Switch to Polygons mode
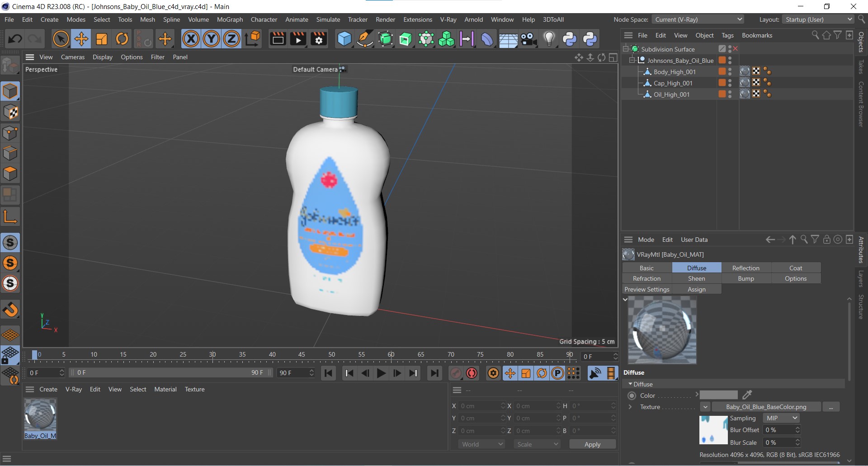Screen dimensions: 868x466 [10, 174]
